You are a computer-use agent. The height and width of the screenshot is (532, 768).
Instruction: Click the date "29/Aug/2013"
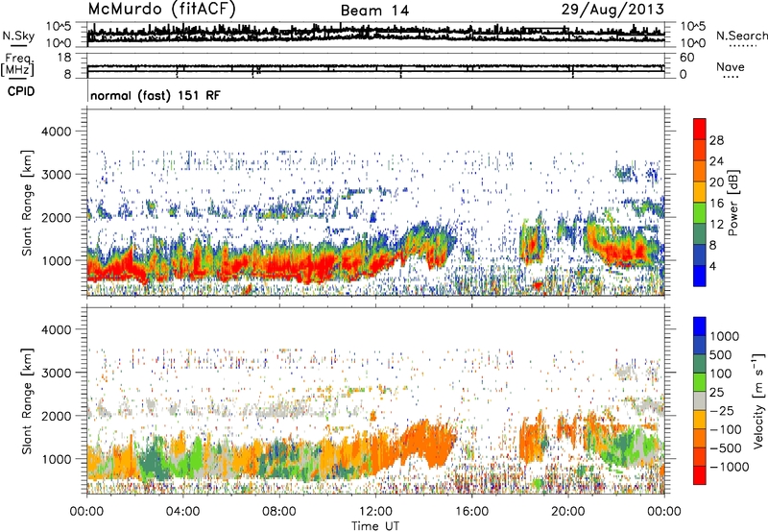[x=612, y=9]
